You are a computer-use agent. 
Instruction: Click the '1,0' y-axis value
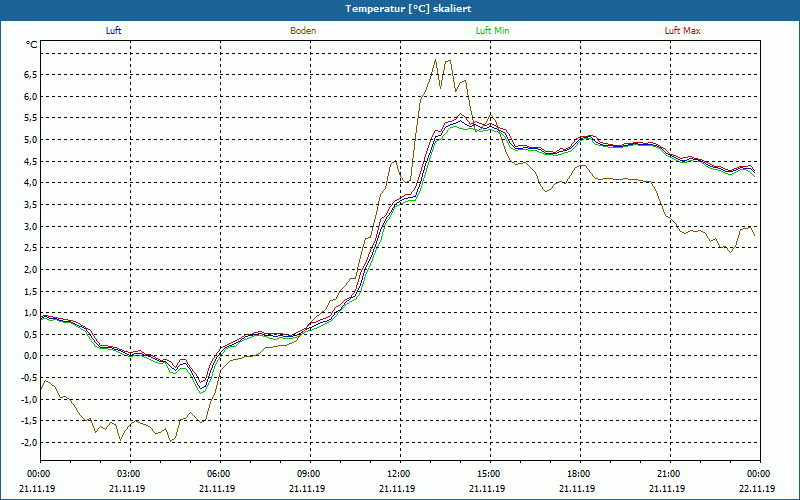click(30, 312)
